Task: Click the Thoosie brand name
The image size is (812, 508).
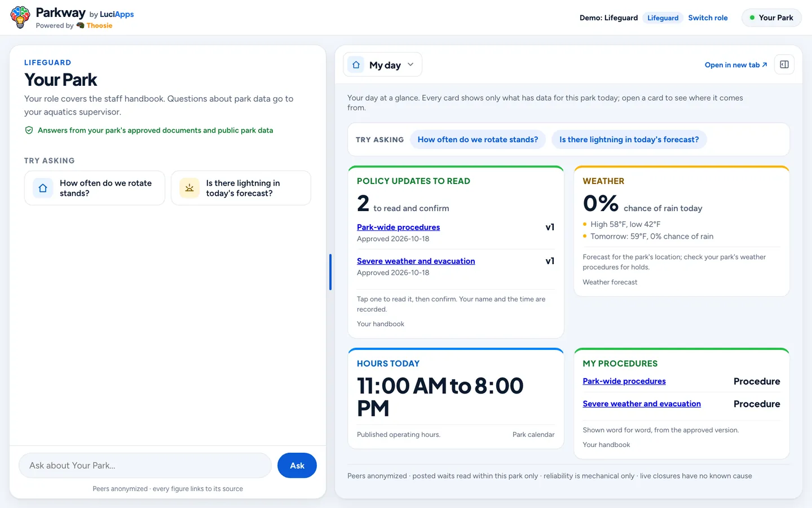Action: [x=99, y=25]
